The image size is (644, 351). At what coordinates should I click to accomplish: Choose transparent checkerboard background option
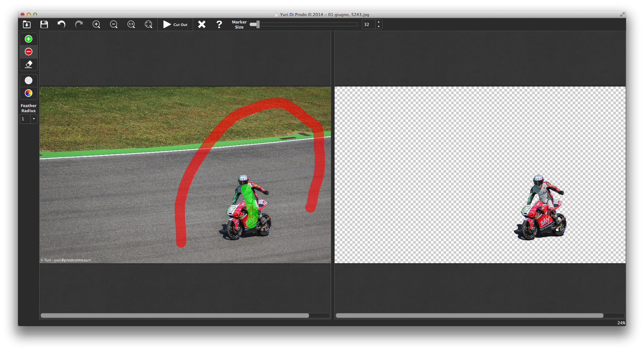(x=28, y=80)
